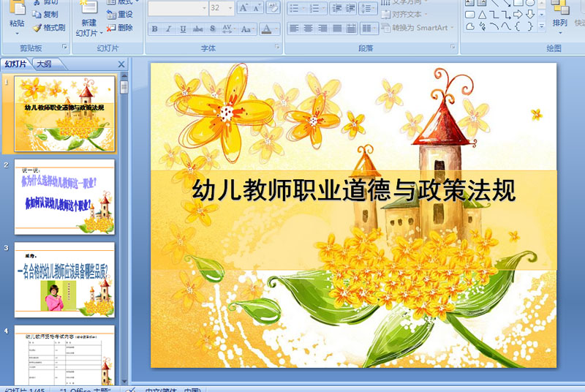Click the Paste (粘贴) clipboard icon
The width and height of the screenshot is (585, 392).
pos(17,8)
